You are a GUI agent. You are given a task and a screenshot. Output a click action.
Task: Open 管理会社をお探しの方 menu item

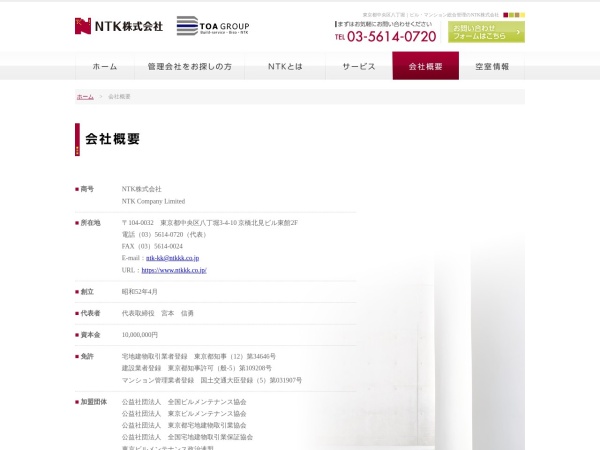pos(190,66)
